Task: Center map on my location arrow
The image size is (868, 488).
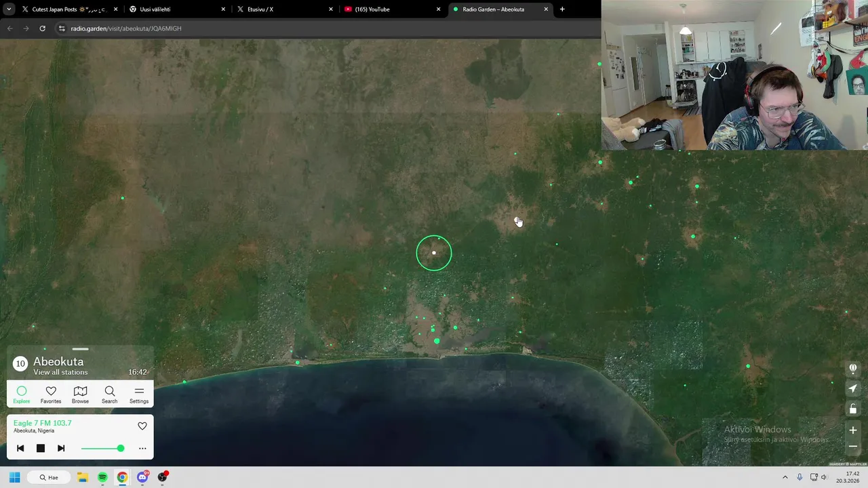Action: click(x=853, y=388)
